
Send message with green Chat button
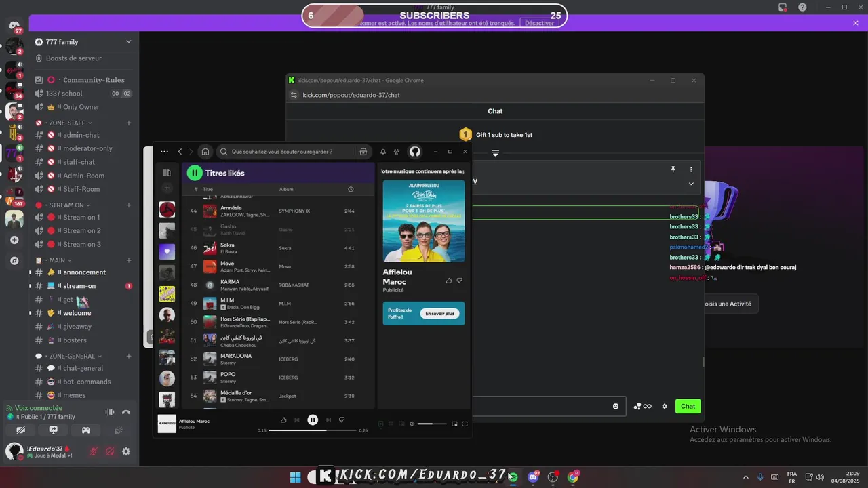(x=688, y=406)
